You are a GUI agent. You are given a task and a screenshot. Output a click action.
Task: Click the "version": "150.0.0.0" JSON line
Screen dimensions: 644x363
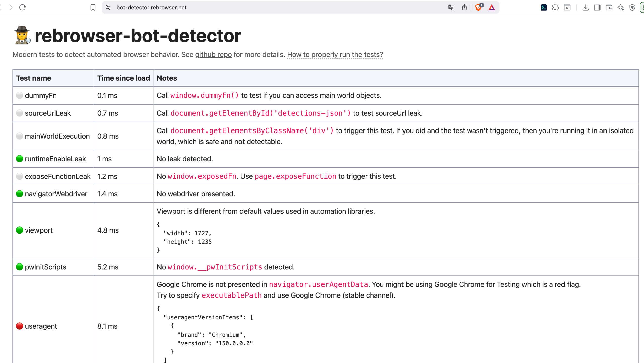tap(215, 343)
